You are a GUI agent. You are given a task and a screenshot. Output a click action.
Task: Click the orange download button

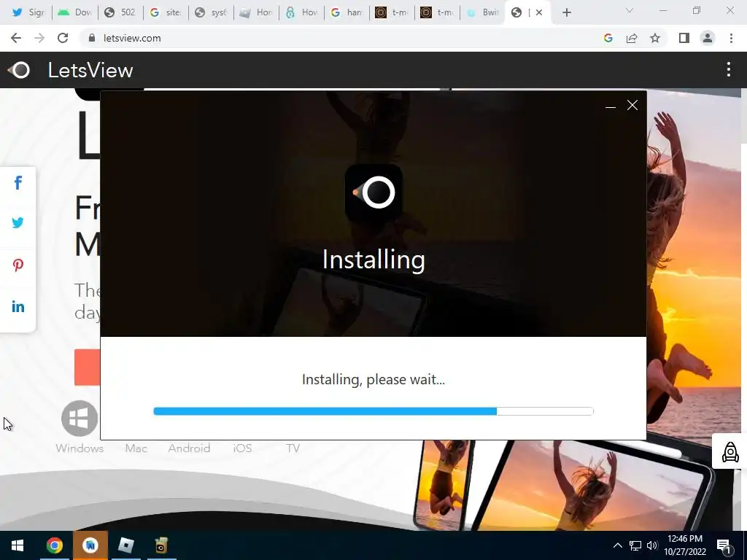click(x=88, y=367)
